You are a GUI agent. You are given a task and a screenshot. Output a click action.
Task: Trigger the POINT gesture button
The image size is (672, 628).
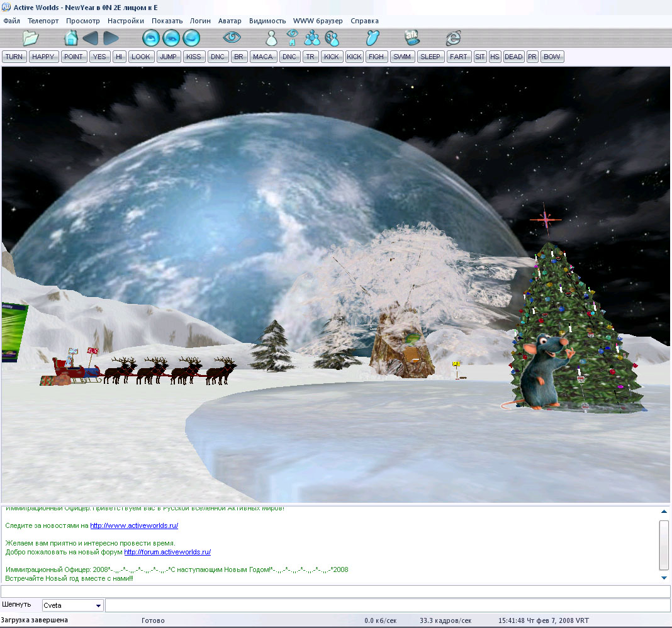point(74,57)
